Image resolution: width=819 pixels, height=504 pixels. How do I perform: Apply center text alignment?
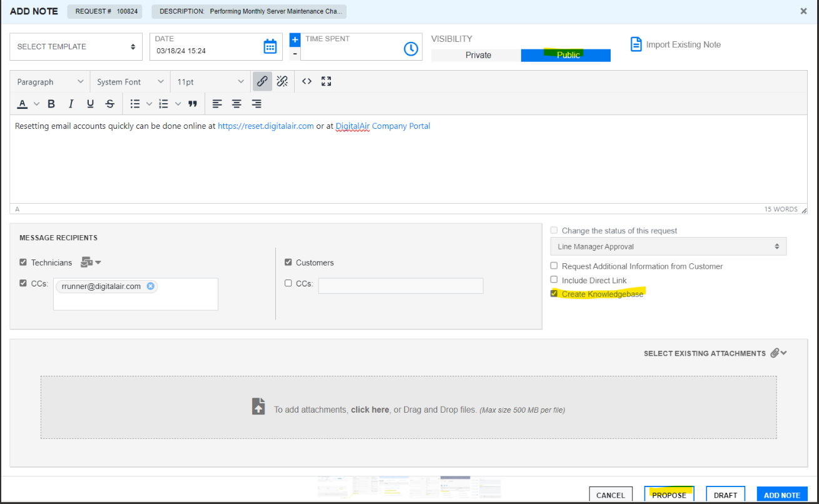[x=237, y=103]
